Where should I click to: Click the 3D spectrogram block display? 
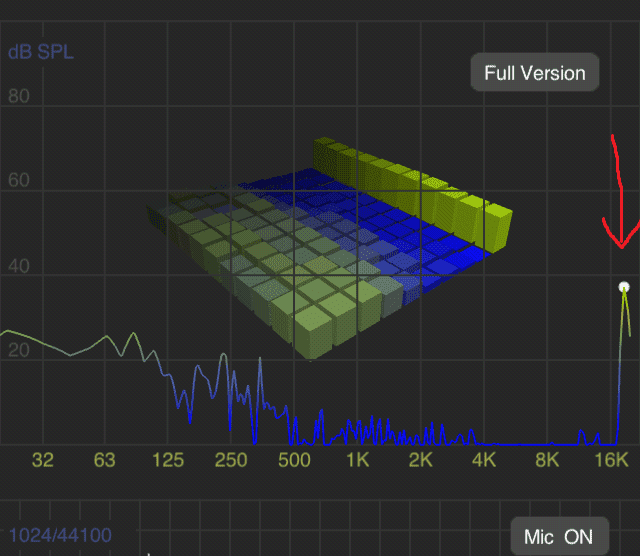pos(330,250)
